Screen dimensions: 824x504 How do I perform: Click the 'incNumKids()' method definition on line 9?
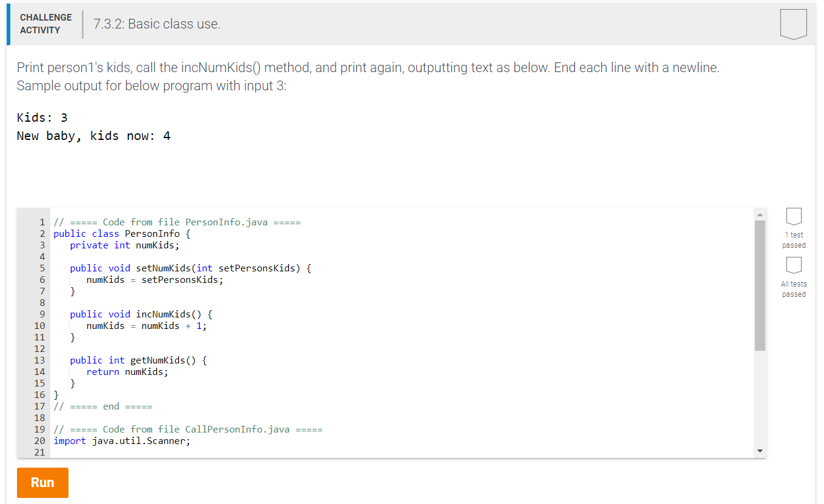point(139,314)
